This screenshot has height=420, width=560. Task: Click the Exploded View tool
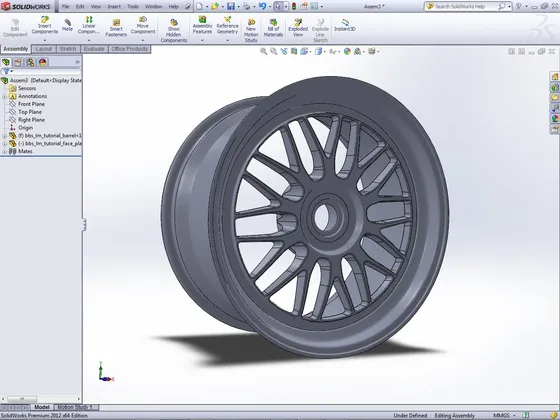(x=298, y=28)
